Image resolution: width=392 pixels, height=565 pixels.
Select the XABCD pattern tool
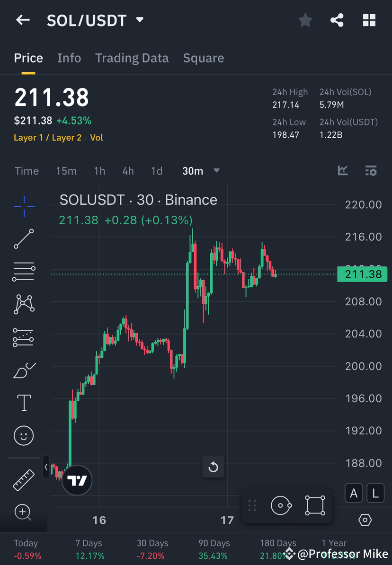tap(24, 304)
